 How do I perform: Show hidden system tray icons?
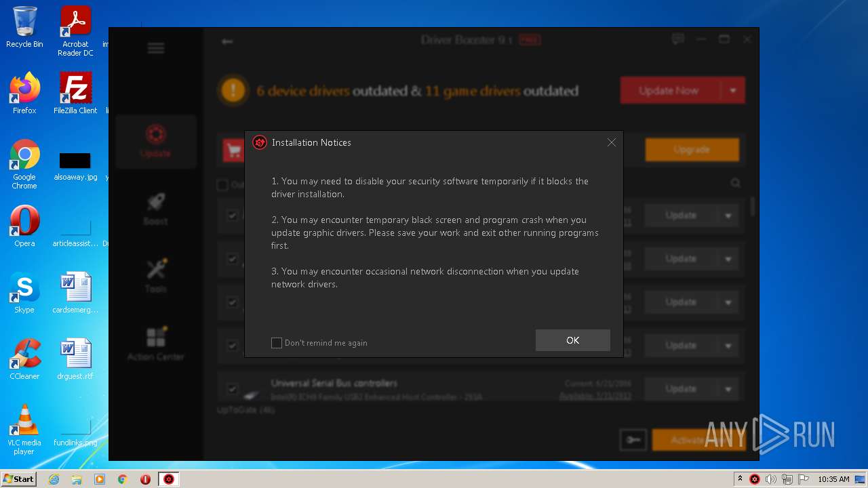[740, 479]
